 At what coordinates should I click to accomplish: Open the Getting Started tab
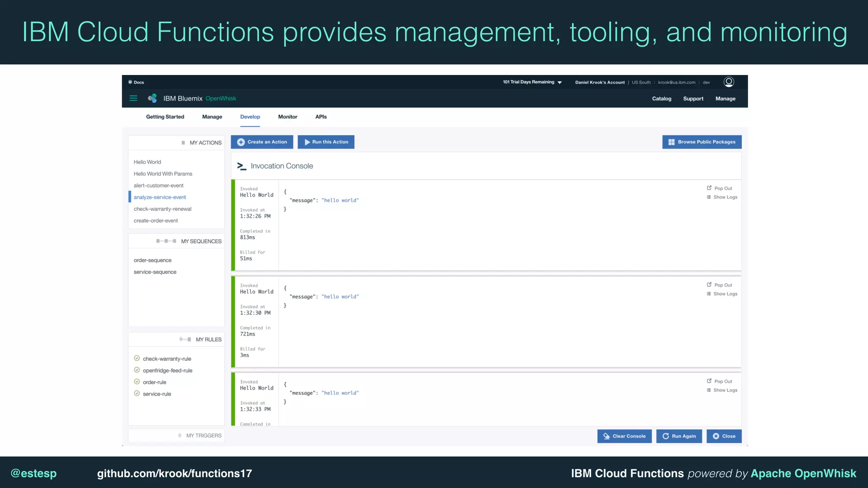[165, 117]
